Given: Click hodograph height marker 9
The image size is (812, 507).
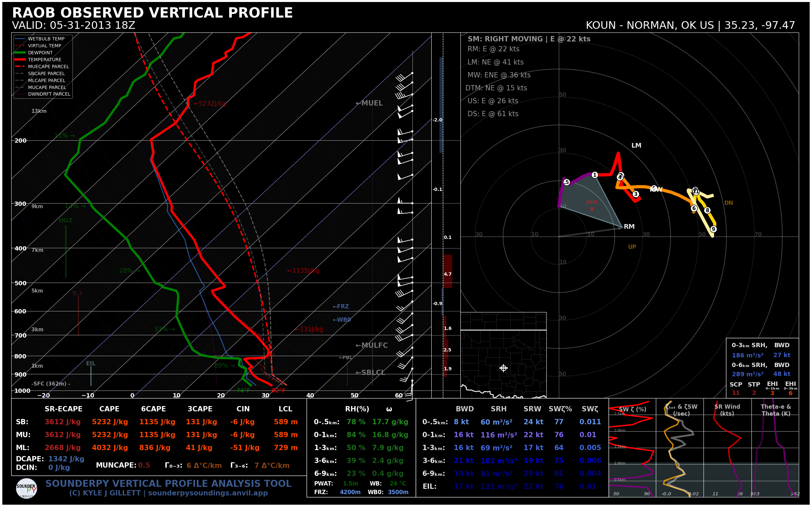Looking at the screenshot, I should [713, 229].
